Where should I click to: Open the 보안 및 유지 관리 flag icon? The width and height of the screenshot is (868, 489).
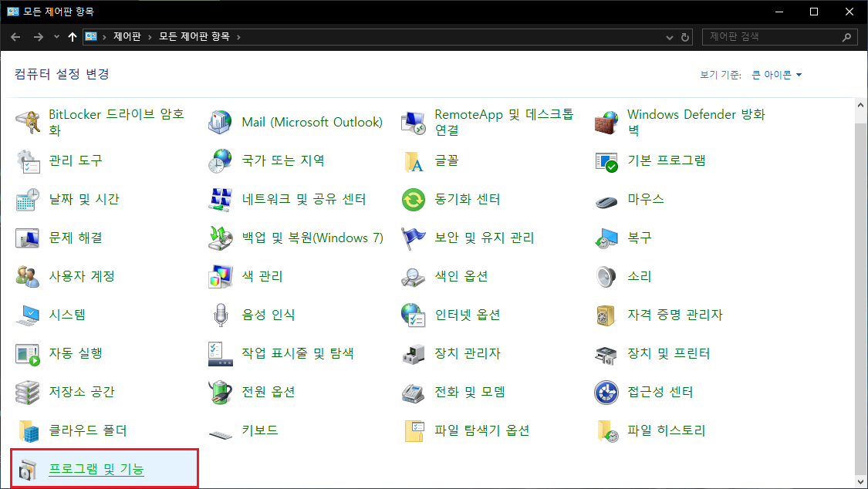(x=414, y=238)
